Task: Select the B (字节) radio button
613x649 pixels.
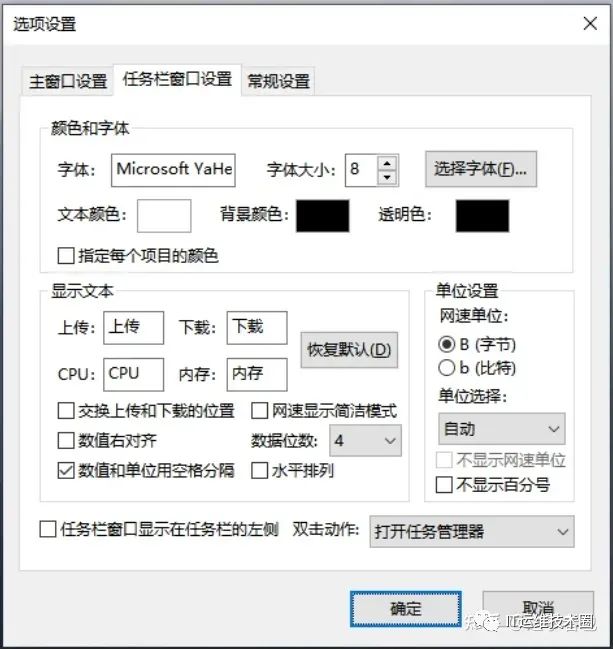Action: point(446,344)
